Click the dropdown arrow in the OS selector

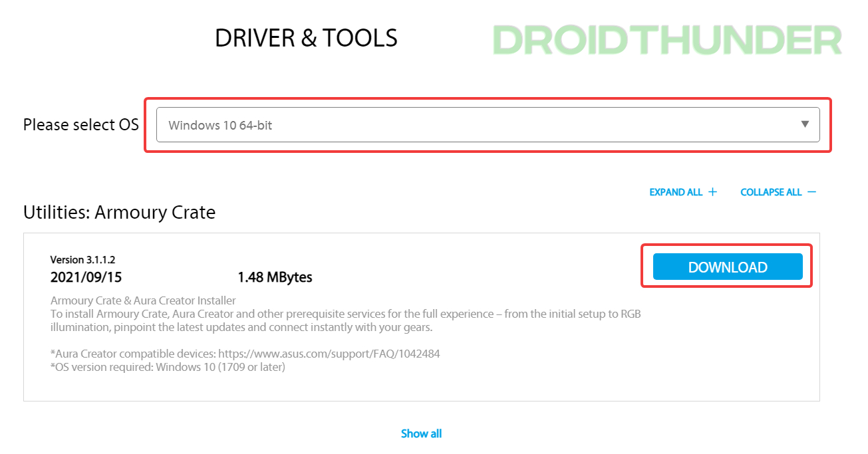[805, 124]
